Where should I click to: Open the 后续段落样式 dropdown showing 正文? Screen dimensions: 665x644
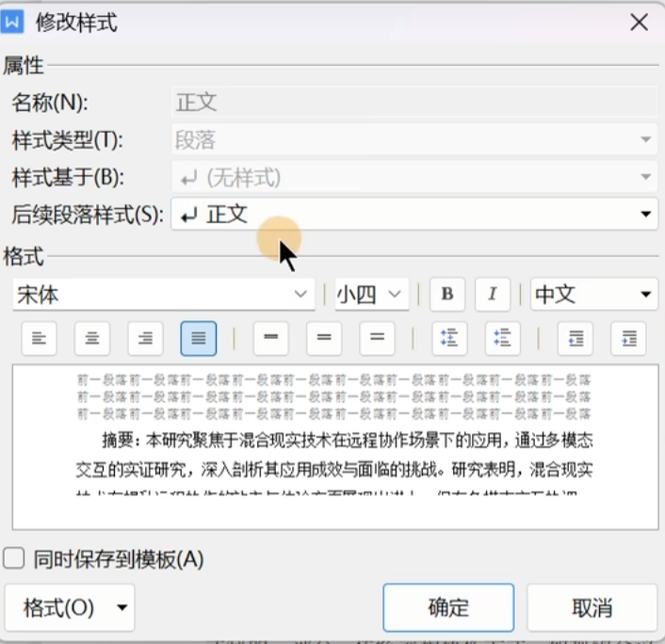414,214
